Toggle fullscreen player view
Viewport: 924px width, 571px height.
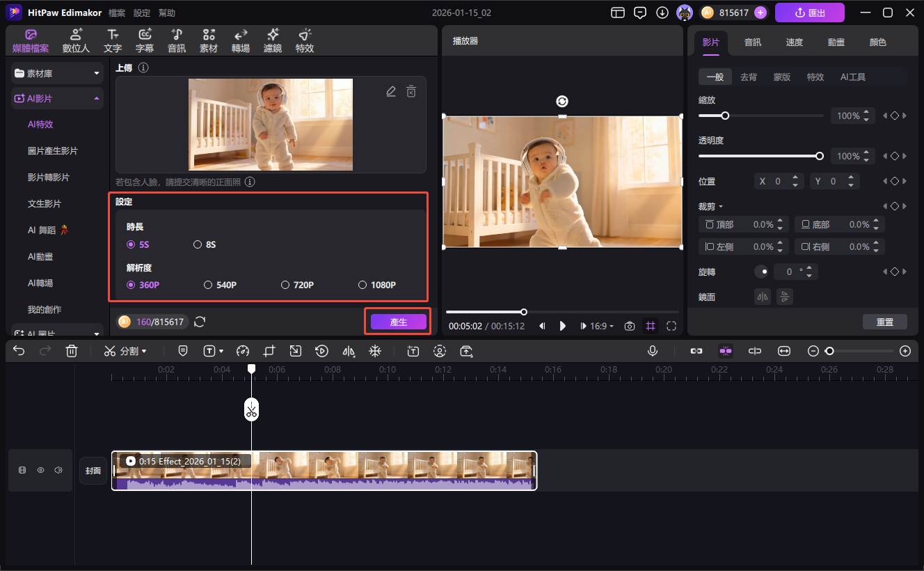click(671, 326)
